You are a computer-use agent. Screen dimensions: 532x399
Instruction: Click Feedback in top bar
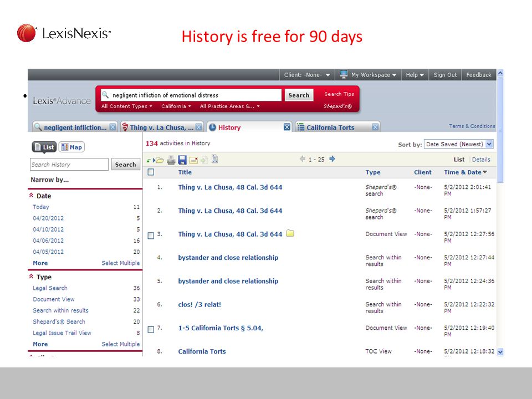pos(478,75)
